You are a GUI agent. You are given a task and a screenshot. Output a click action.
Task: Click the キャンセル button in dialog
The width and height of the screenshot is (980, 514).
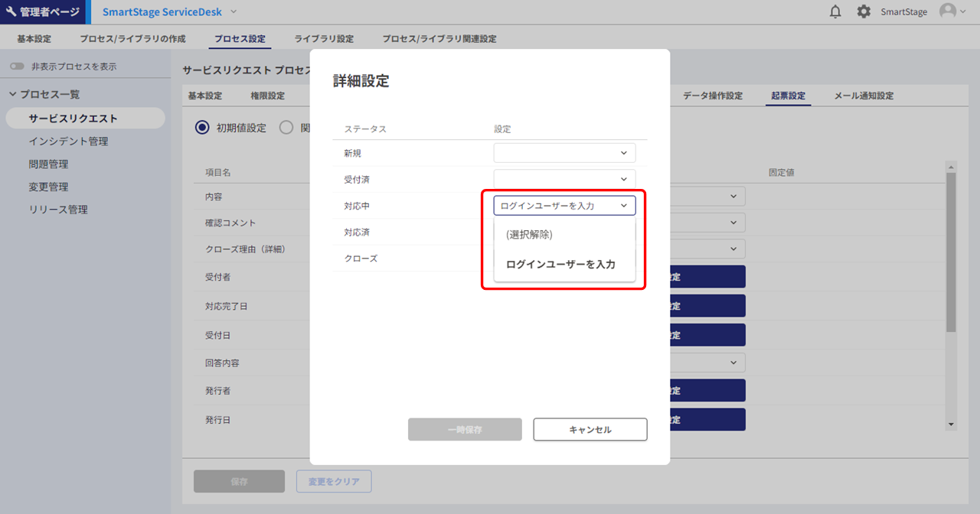point(590,430)
